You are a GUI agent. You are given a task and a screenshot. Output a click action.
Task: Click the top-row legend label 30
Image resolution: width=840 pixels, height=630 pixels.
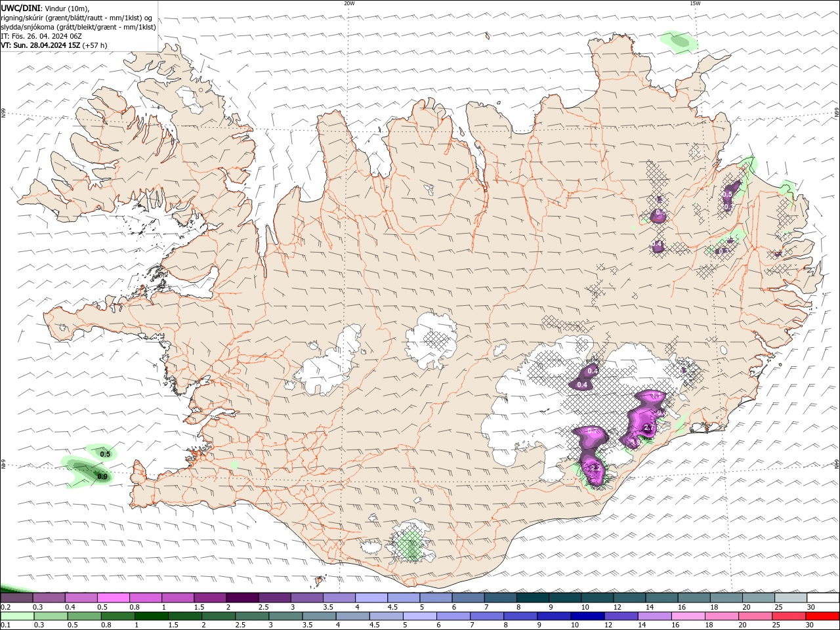pos(811,607)
